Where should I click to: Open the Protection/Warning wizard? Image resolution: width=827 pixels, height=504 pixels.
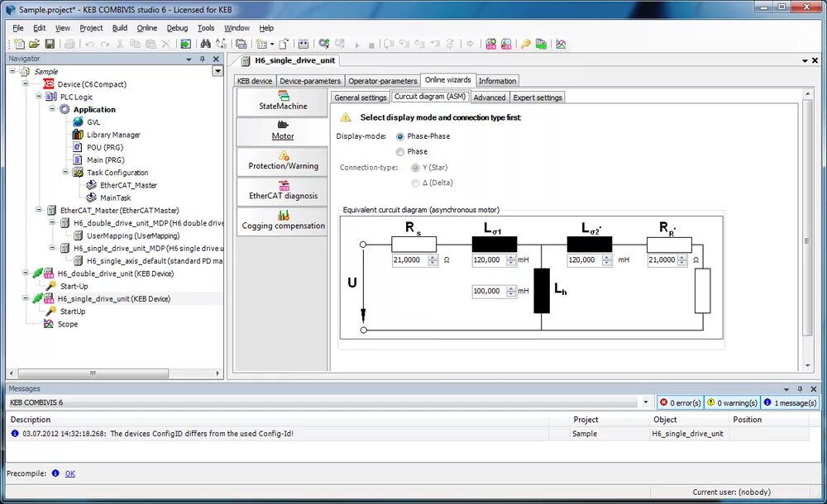tap(283, 161)
